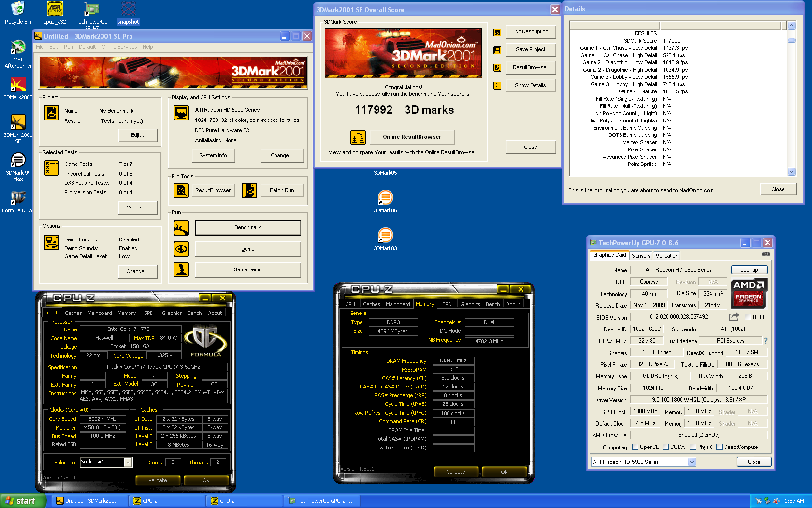The image size is (812, 508).
Task: Switch to Untitled - 3DMark2001 taskbar button
Action: 89,501
